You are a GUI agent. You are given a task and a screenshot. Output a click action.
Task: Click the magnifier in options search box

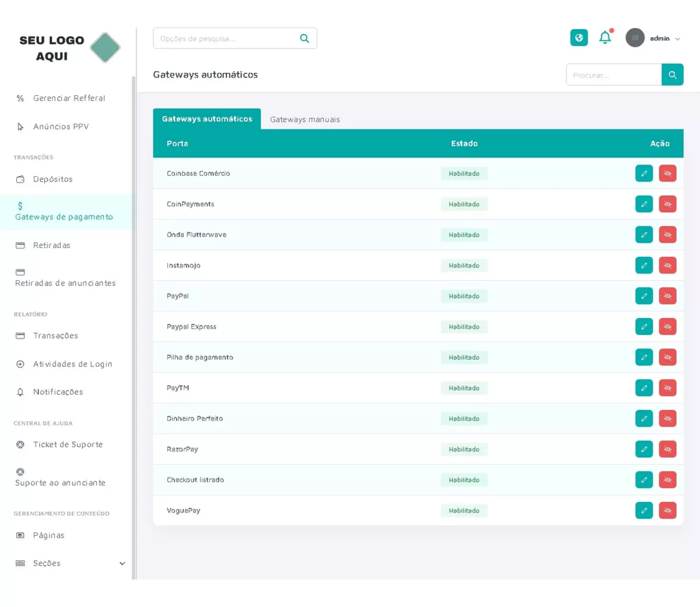pos(304,38)
